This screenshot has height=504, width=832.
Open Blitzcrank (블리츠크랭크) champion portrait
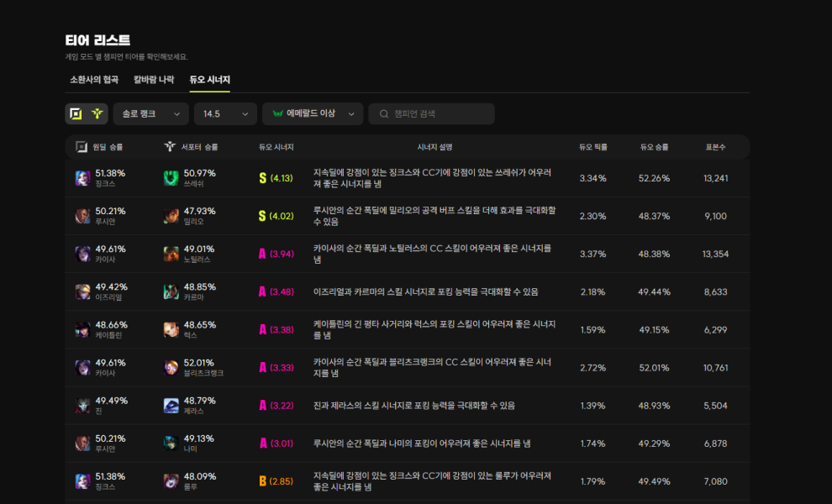click(171, 368)
